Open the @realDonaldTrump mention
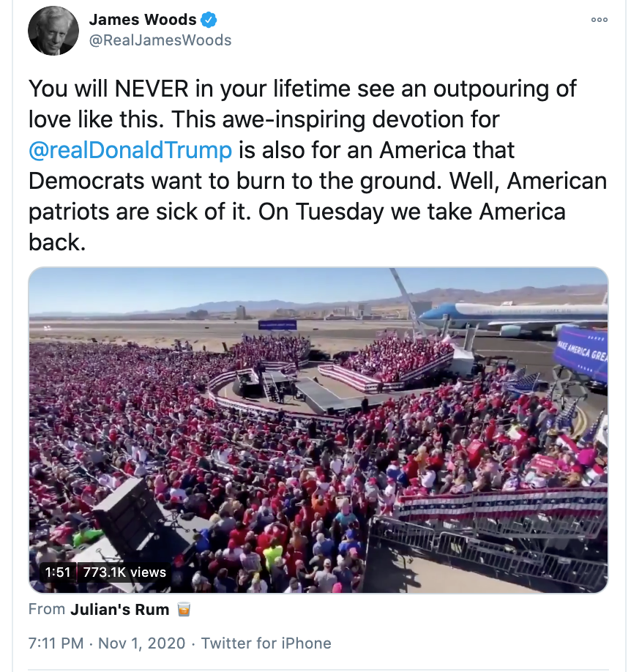 [x=130, y=150]
